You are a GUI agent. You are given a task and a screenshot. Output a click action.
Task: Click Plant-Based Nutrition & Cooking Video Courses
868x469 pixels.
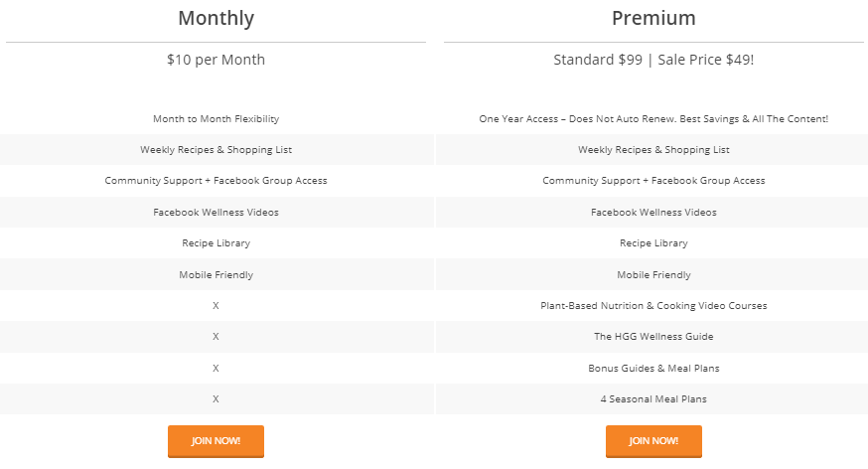(653, 306)
